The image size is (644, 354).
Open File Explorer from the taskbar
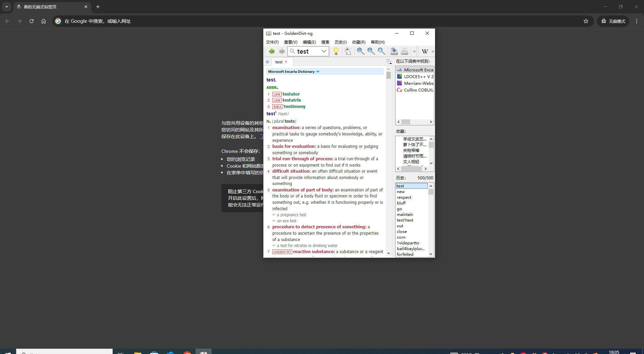tap(138, 352)
